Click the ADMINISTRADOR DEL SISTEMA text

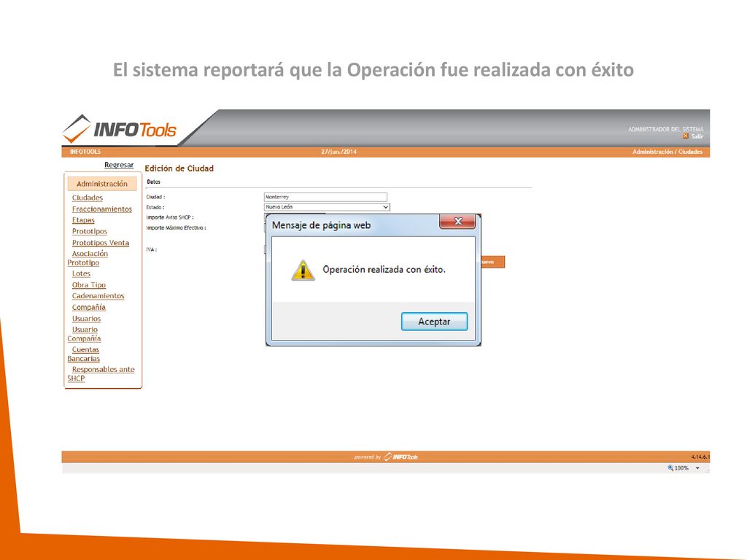665,130
